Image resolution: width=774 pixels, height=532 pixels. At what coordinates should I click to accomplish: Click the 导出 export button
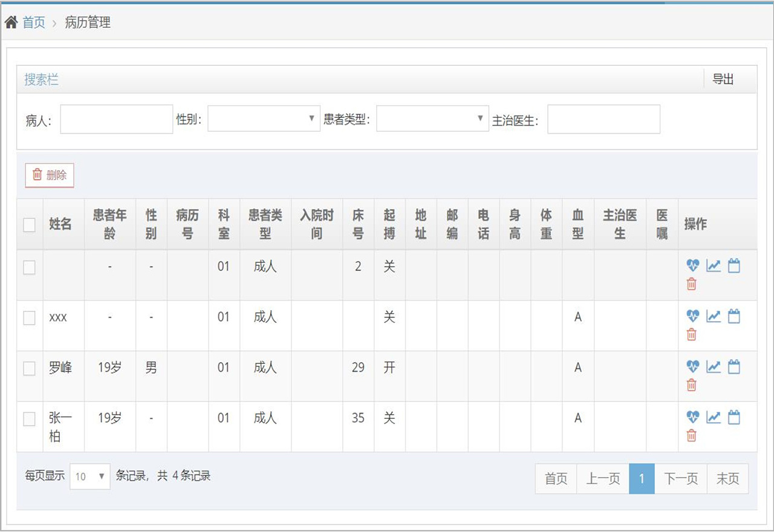coord(723,79)
